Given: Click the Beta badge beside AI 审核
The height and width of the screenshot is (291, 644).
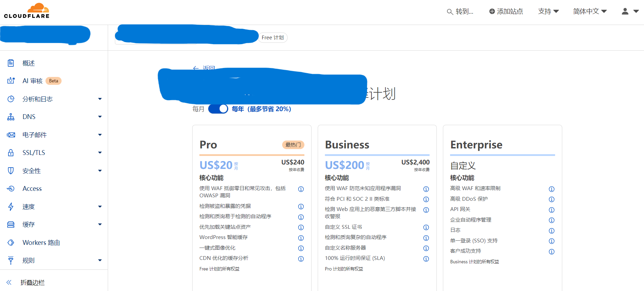Looking at the screenshot, I should 53,81.
